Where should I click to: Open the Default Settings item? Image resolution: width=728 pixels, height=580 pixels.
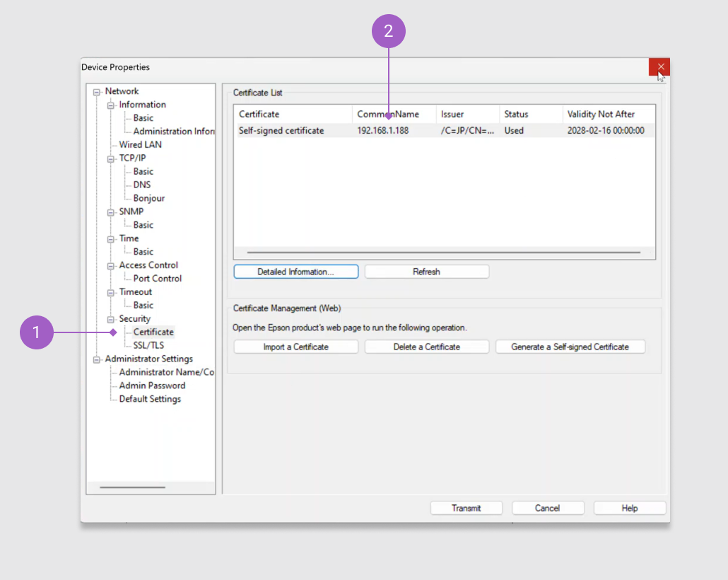[150, 399]
